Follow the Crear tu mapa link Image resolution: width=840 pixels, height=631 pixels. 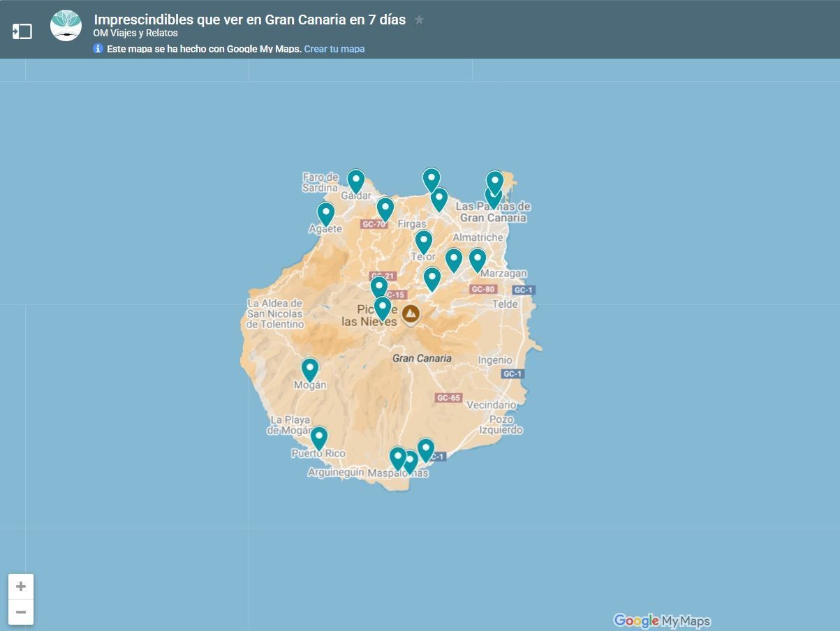tap(334, 49)
